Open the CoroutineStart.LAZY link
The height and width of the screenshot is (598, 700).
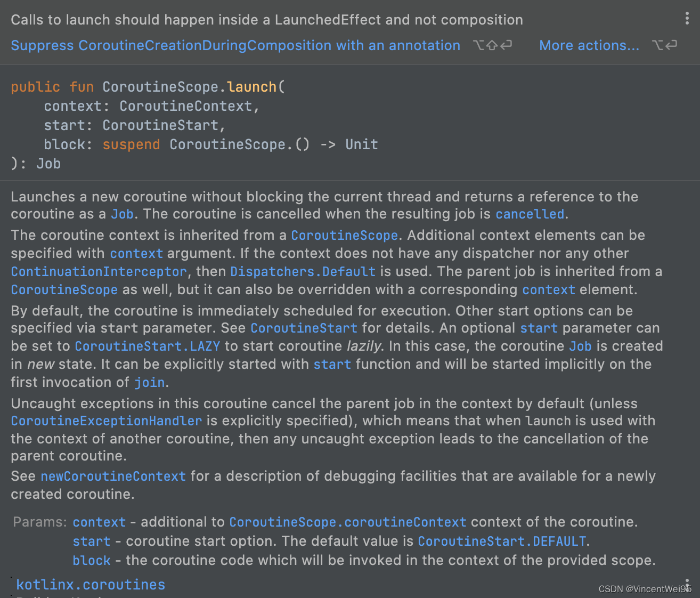[x=148, y=346]
